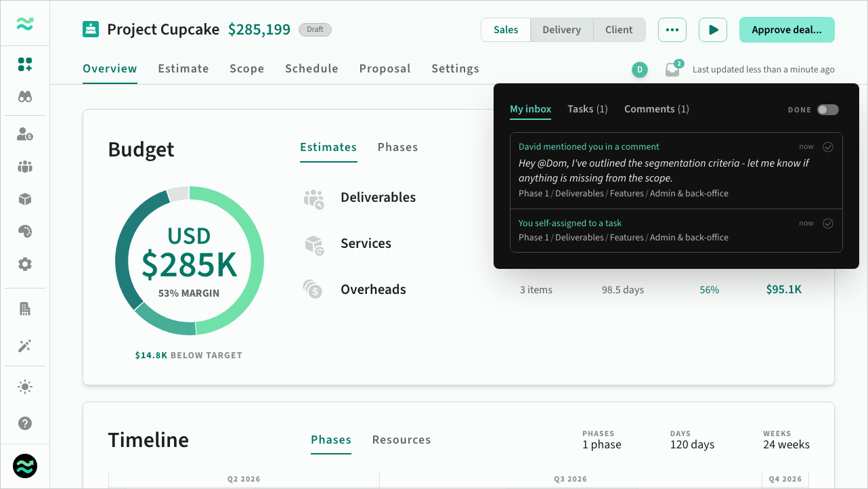This screenshot has width=868, height=489.
Task: Open the cube products sidebar icon
Action: tap(25, 199)
